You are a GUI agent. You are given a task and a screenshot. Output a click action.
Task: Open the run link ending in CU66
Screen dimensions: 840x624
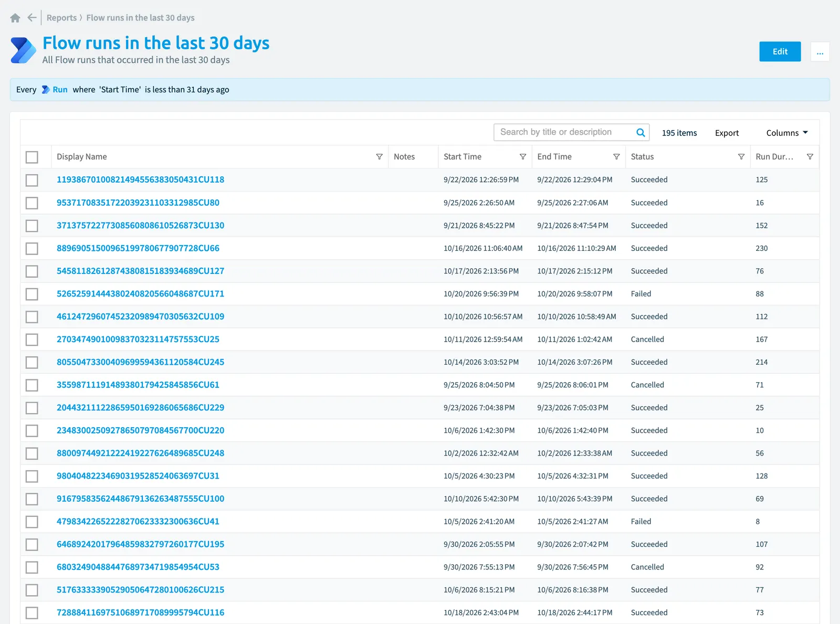(138, 248)
